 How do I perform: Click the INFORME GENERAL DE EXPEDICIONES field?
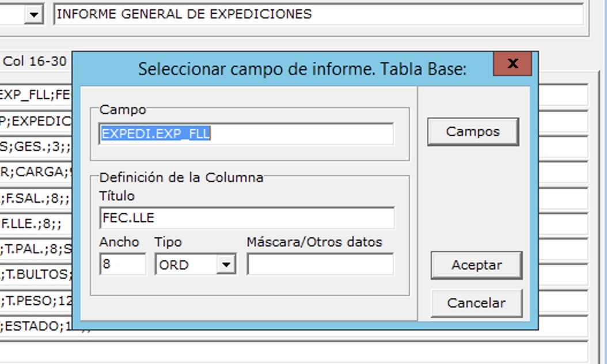pyautogui.click(x=318, y=15)
